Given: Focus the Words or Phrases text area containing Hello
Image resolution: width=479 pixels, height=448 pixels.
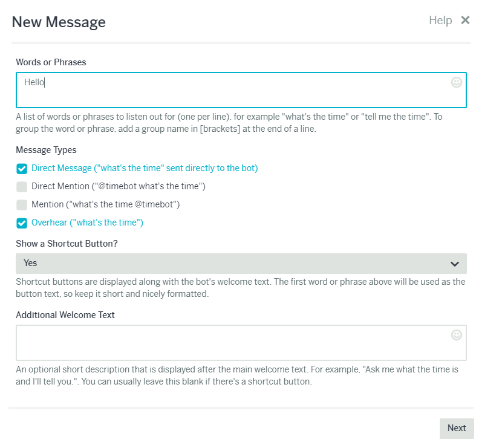Looking at the screenshot, I should (241, 90).
